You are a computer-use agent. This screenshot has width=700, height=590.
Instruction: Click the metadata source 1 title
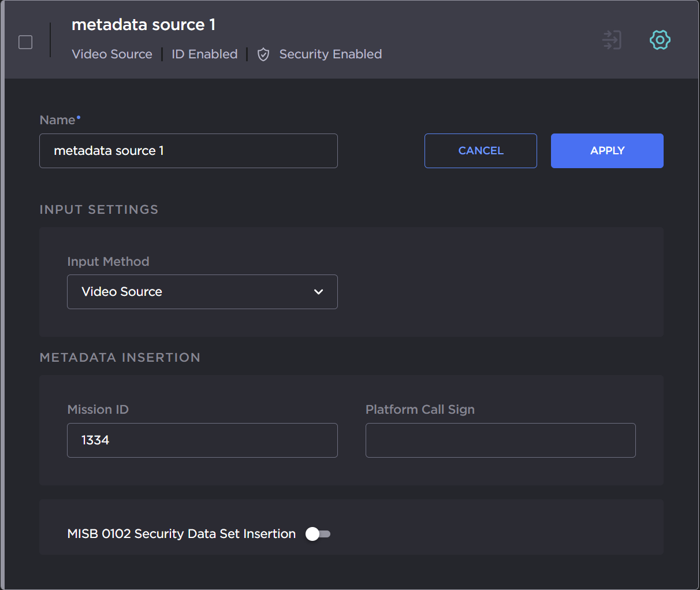coord(143,25)
